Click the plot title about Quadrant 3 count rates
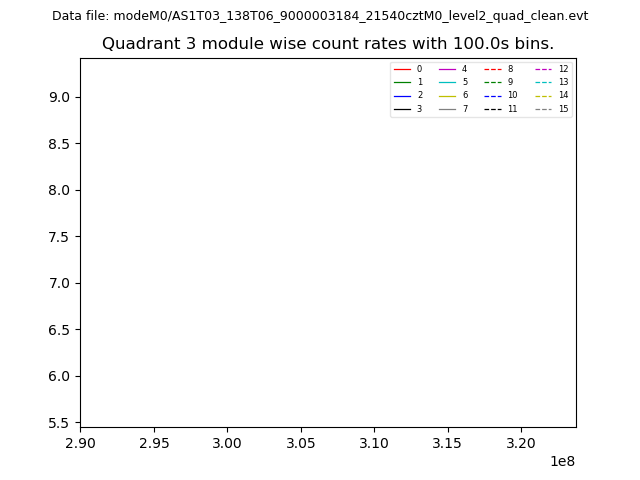640x480 pixels. point(328,44)
